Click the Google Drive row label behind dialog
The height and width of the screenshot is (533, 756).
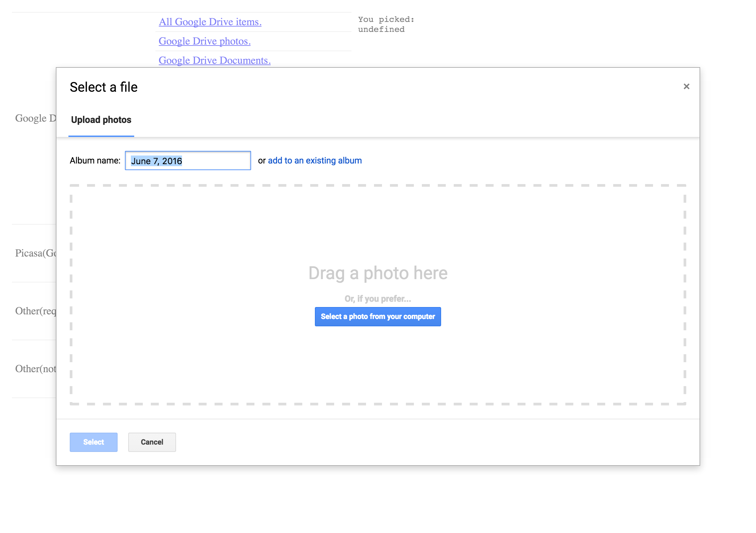36,118
